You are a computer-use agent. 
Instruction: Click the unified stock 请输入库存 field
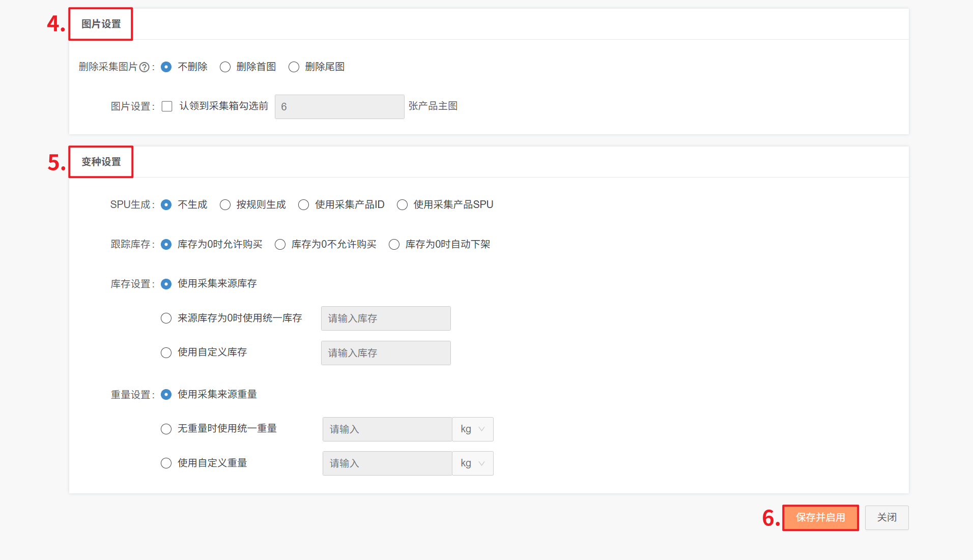point(385,318)
